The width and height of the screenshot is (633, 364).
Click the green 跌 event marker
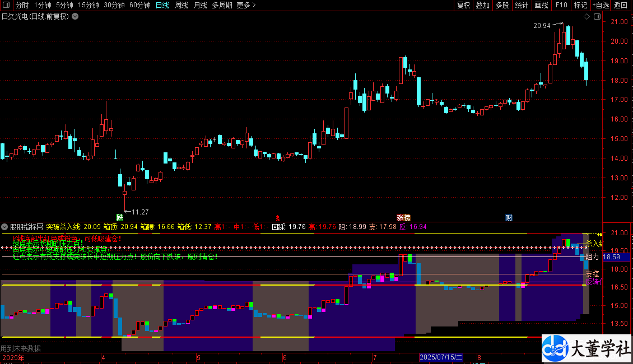(x=119, y=217)
